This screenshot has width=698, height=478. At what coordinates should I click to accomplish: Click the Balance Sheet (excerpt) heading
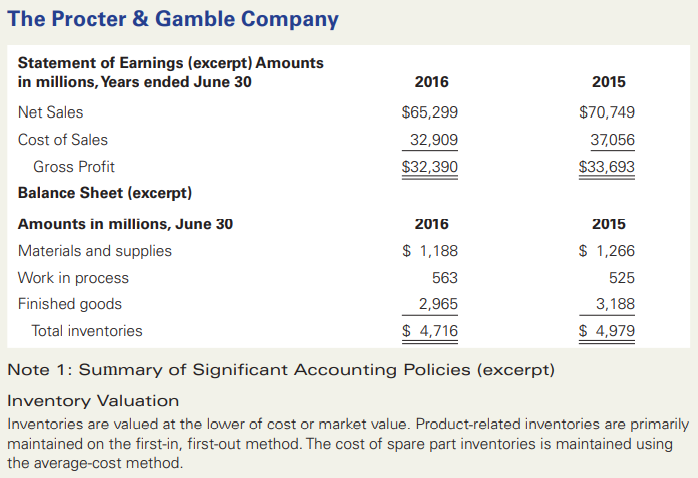(x=105, y=193)
